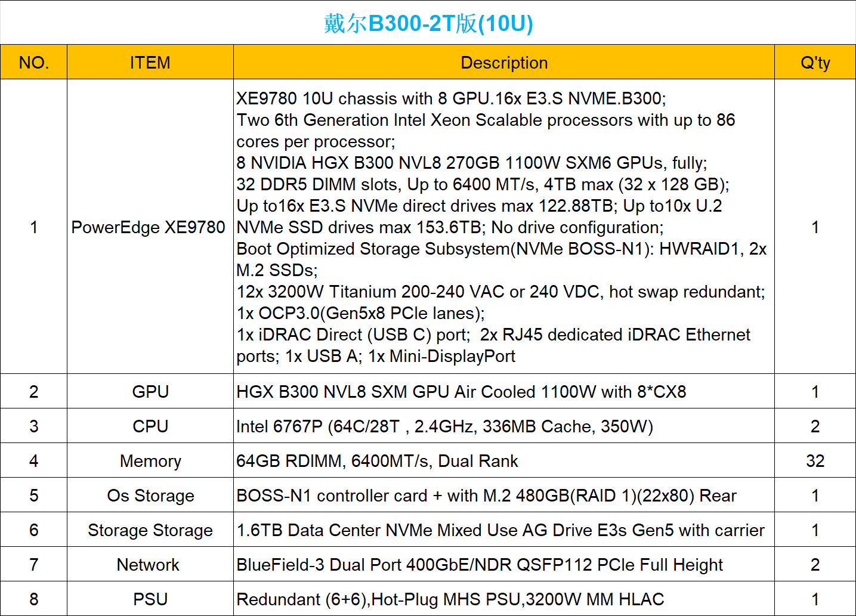Viewport: 856px width, 616px height.
Task: Select row number 8 cell for PSU
Action: coord(34,599)
